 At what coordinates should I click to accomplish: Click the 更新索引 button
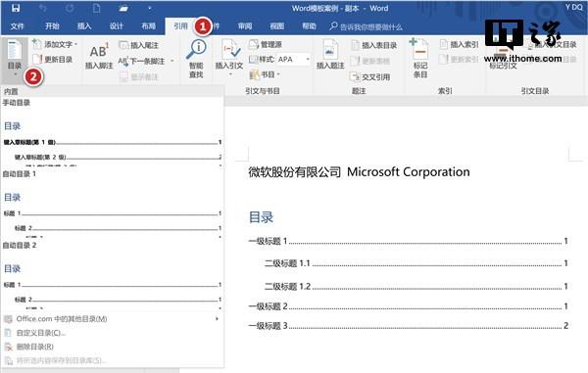pyautogui.click(x=460, y=59)
